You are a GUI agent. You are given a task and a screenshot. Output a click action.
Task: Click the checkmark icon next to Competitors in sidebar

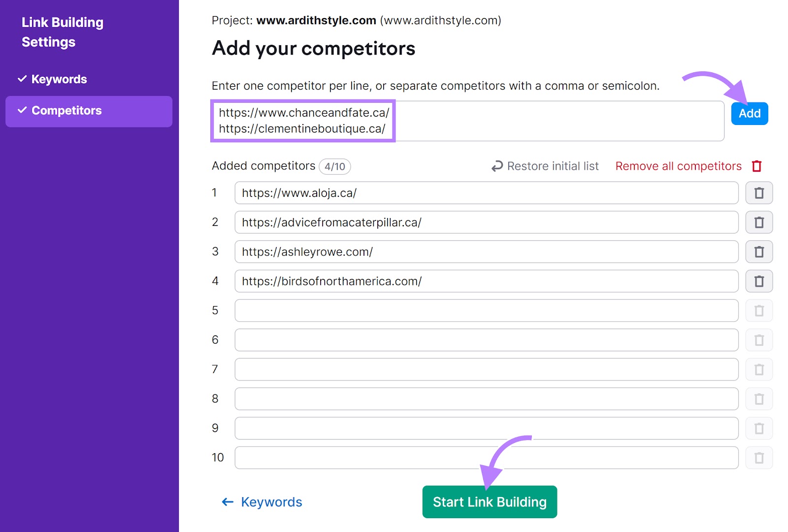[x=22, y=111]
